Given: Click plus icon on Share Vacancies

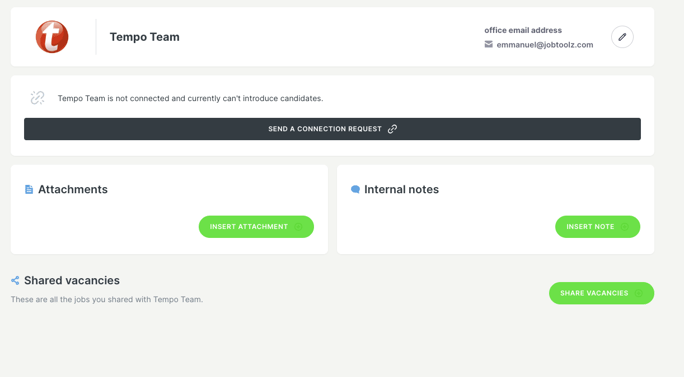Looking at the screenshot, I should 639,293.
